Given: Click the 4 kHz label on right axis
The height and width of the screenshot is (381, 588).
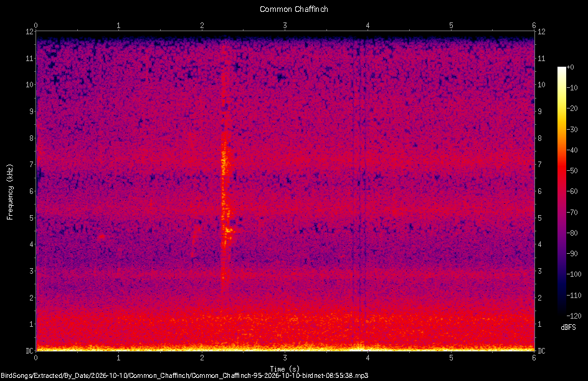Looking at the screenshot, I should click(x=539, y=244).
